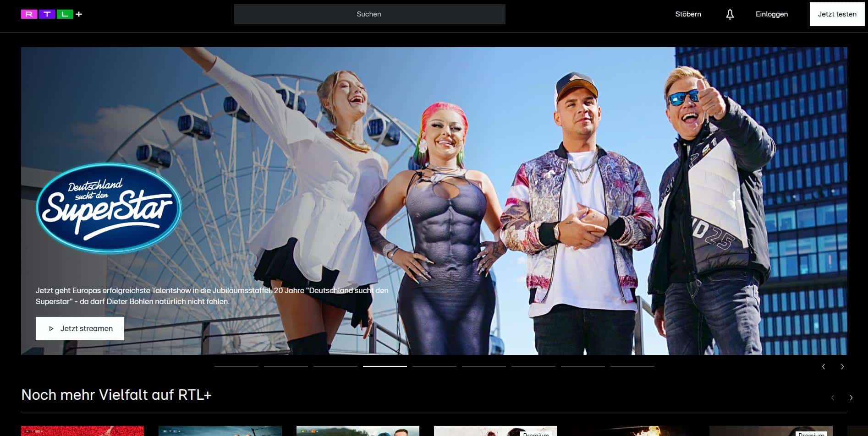Select the fifth carousel slide indicator
Viewport: 868px width, 436px height.
coord(434,366)
